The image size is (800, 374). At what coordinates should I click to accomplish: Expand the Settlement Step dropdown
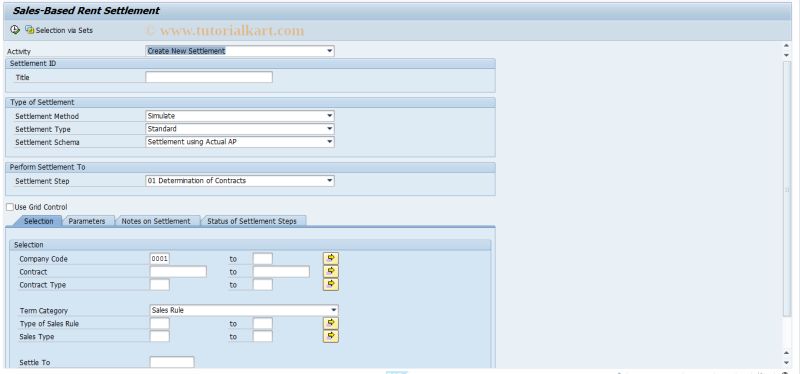click(x=330, y=181)
